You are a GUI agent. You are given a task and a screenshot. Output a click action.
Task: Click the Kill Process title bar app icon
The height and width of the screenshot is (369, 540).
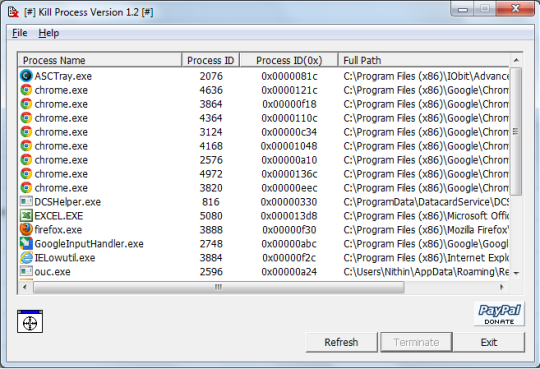pos(13,12)
